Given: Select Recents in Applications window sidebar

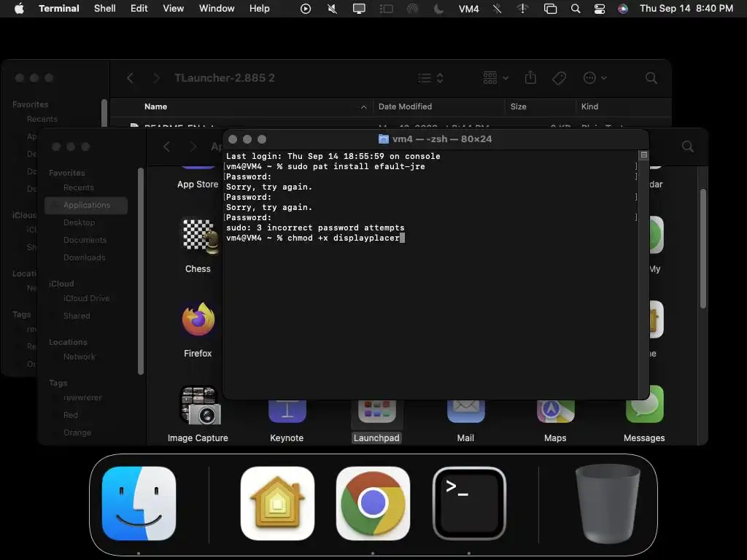Looking at the screenshot, I should pos(79,187).
